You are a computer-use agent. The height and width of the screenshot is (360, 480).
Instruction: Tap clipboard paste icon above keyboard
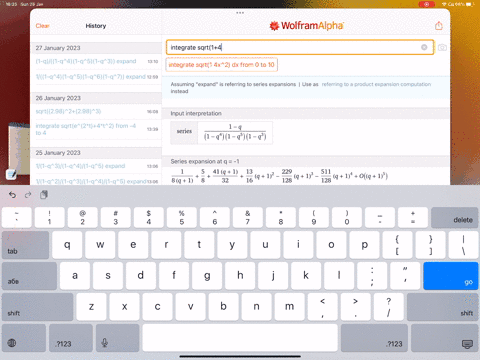44,195
